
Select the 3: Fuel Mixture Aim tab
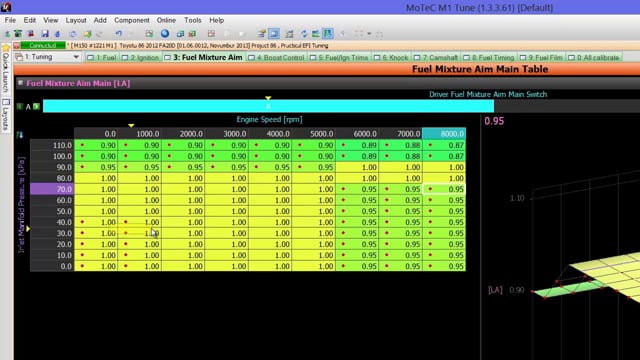click(x=204, y=58)
